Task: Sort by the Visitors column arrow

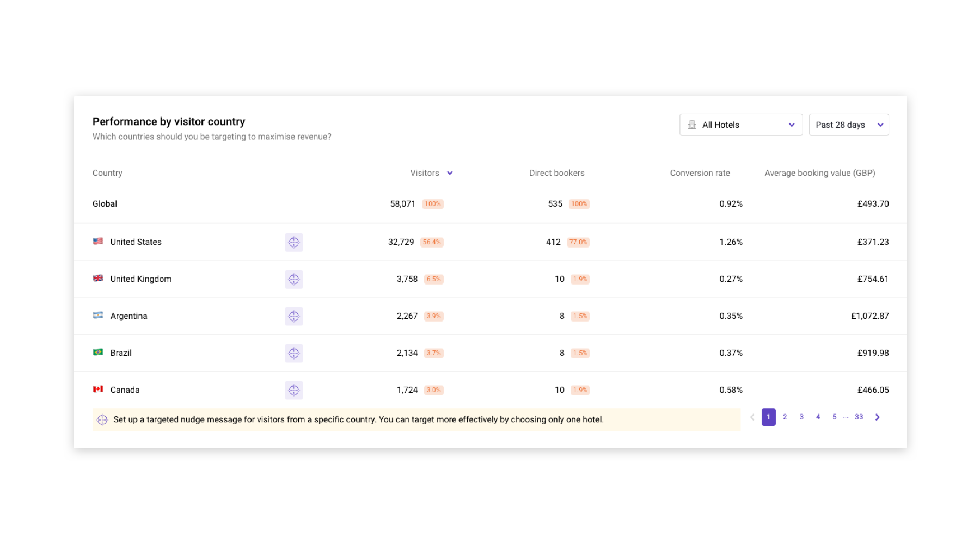Action: pyautogui.click(x=450, y=173)
